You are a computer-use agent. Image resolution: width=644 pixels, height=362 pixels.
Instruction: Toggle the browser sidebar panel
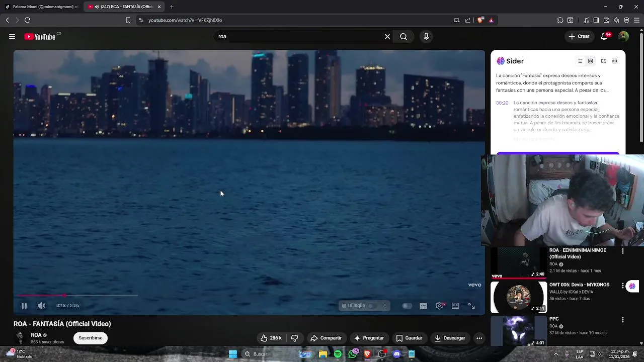coord(596,20)
